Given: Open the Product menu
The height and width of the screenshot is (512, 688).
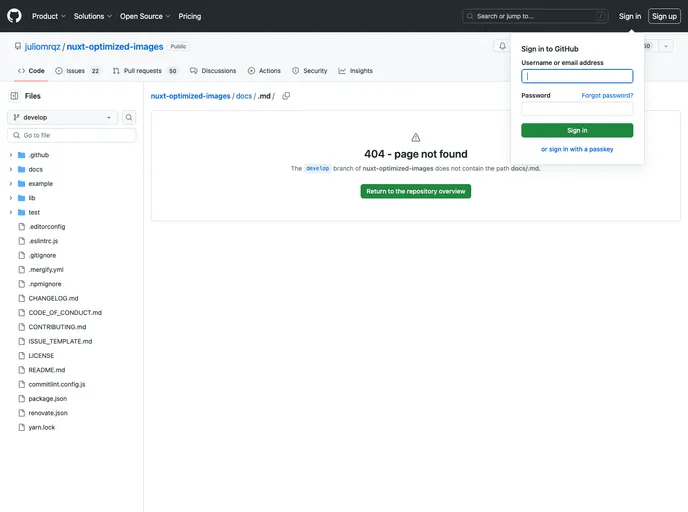Looking at the screenshot, I should [48, 16].
